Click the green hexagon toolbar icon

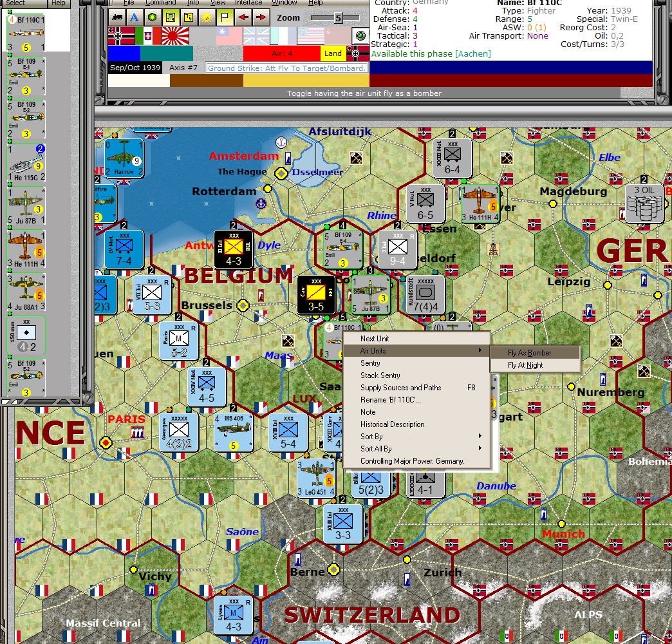[152, 17]
